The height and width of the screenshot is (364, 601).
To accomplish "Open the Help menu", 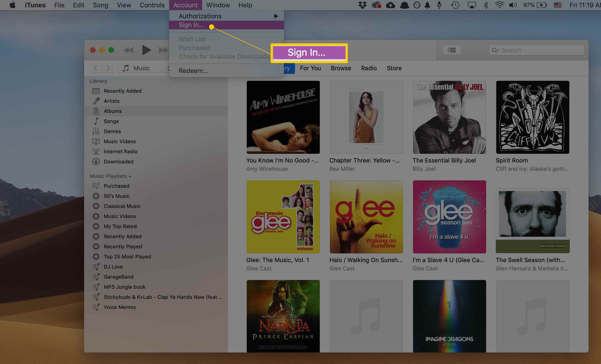I will (x=245, y=5).
